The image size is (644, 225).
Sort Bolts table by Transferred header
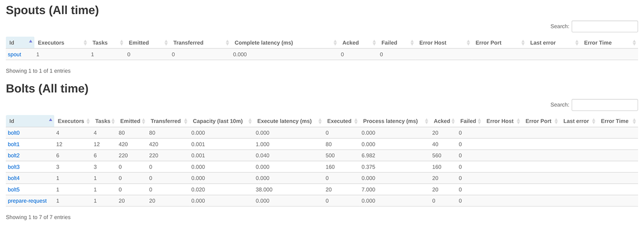[166, 121]
